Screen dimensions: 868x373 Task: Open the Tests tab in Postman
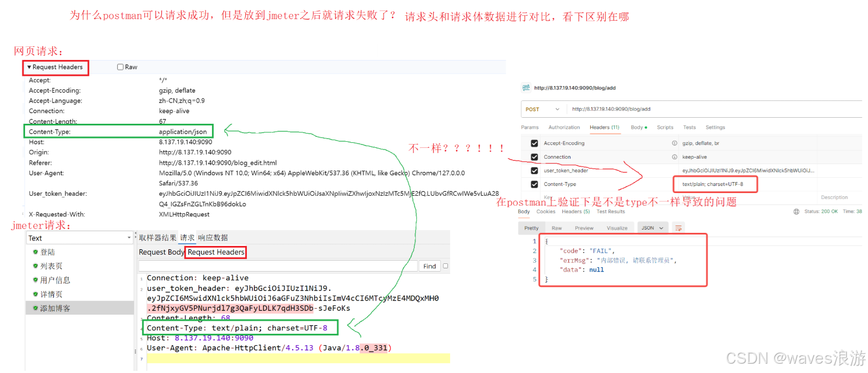click(689, 127)
